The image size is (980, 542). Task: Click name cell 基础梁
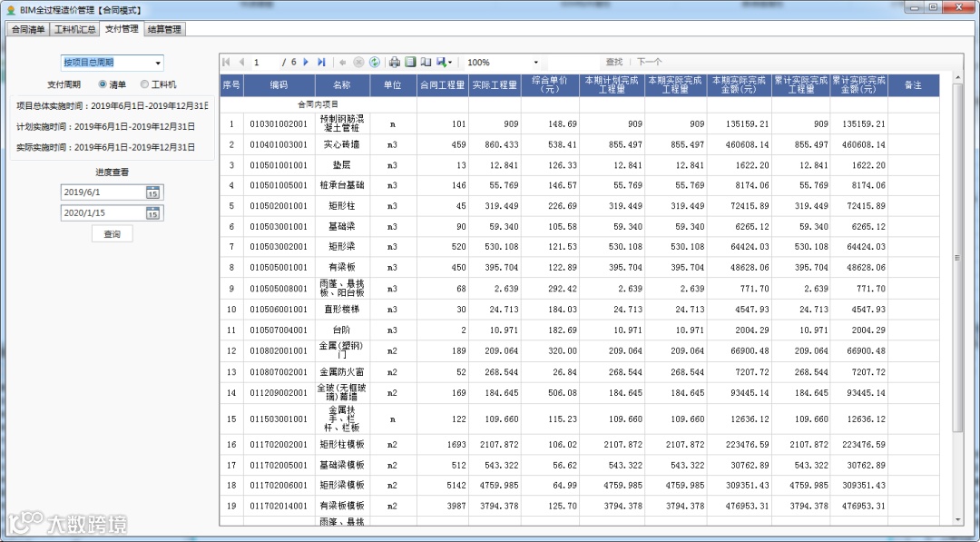pos(342,226)
